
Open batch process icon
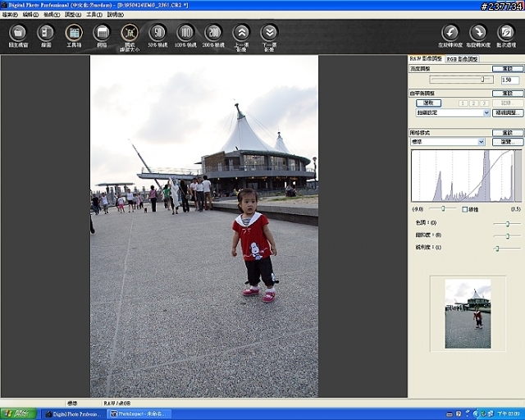(506, 33)
